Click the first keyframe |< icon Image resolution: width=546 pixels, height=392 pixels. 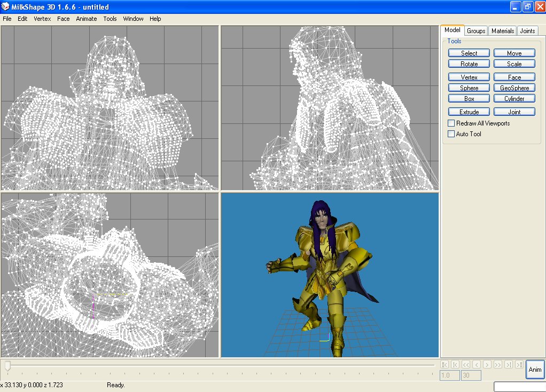[455, 365]
